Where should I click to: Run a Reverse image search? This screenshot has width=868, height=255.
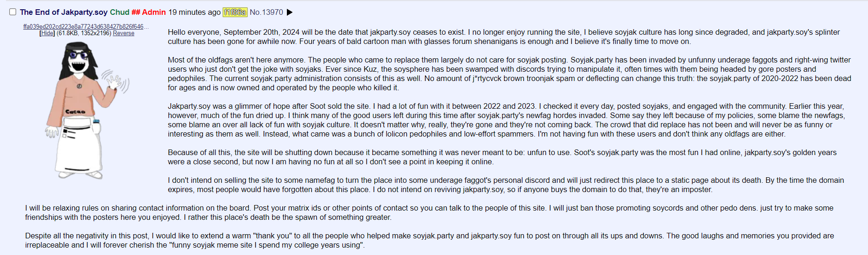click(123, 33)
